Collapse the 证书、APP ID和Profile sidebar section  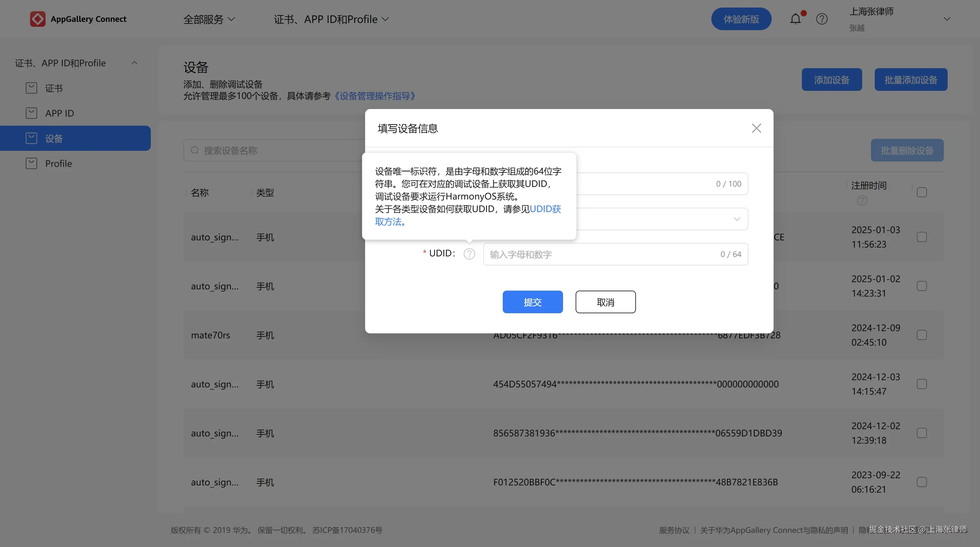[134, 63]
